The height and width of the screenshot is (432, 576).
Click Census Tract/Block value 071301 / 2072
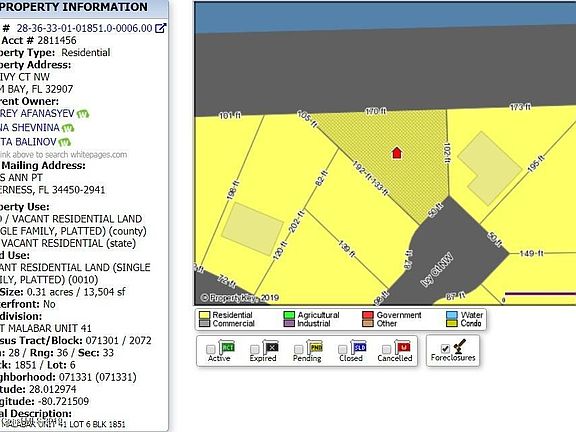tap(118, 341)
